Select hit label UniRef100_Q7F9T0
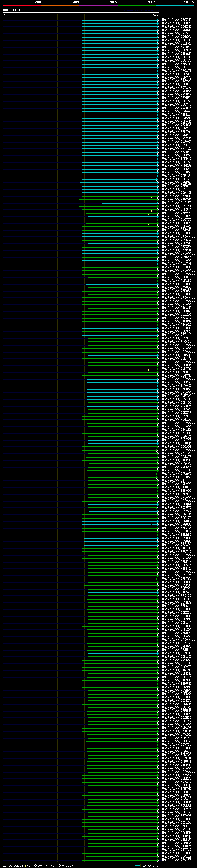Screen dimensions: 197x868 click(176, 210)
